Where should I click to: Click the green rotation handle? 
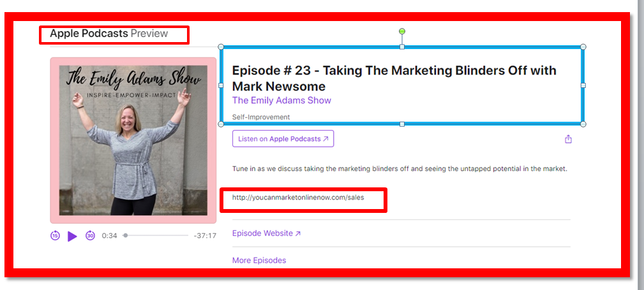click(401, 31)
